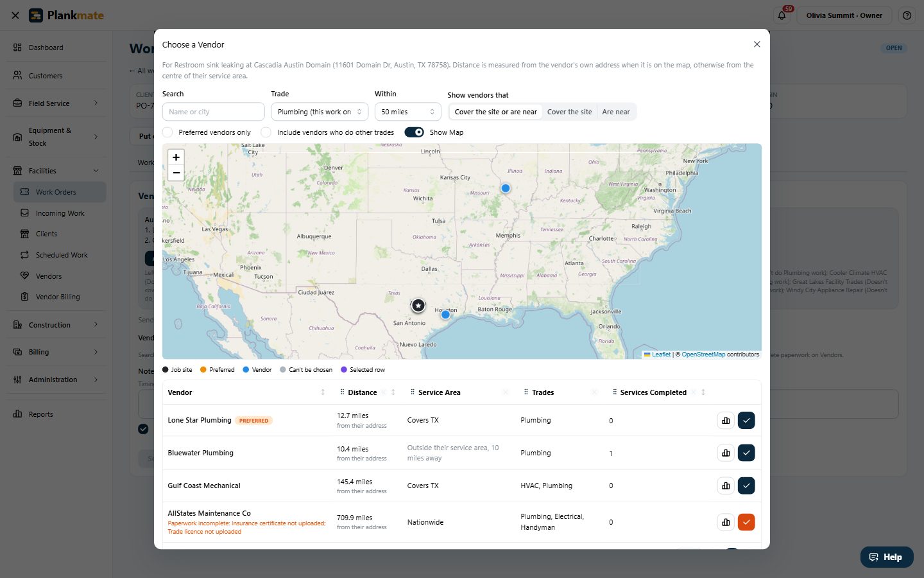Open the notifications bell icon
Screen dimensions: 924x578
tap(782, 15)
